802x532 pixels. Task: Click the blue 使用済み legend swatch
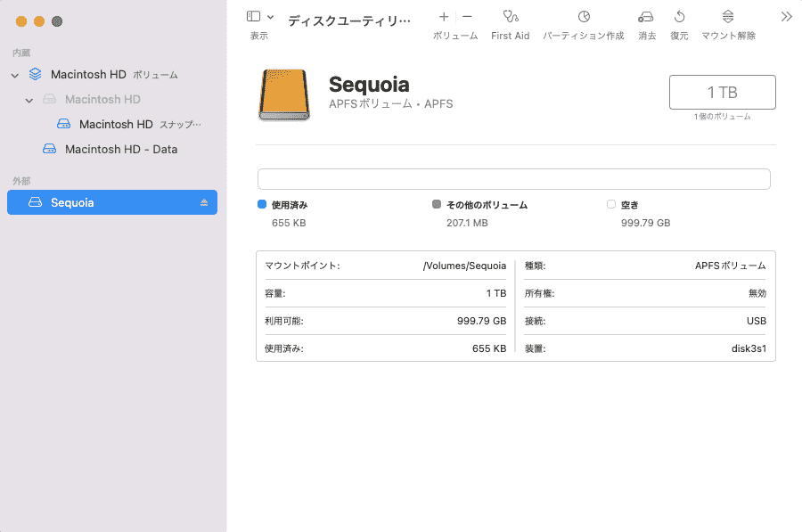262,204
